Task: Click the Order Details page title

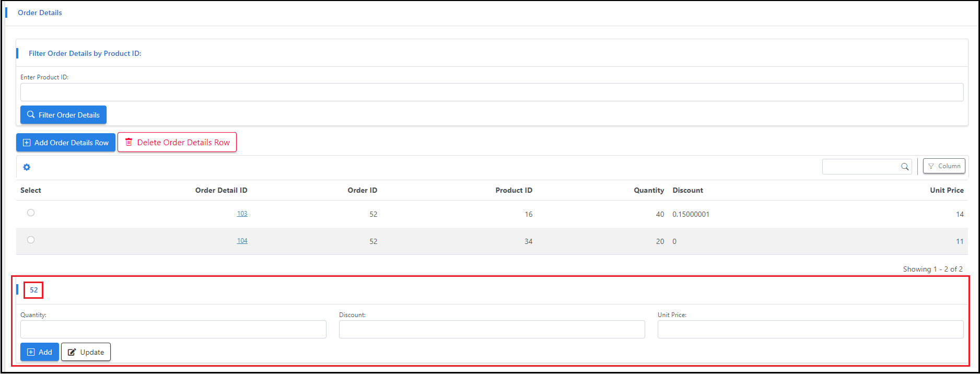Action: [40, 13]
